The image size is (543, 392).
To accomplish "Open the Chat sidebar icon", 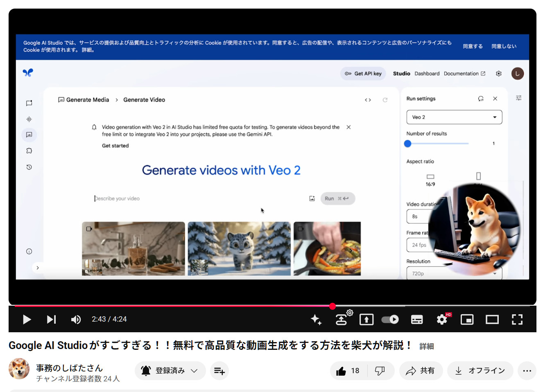I will [29, 103].
